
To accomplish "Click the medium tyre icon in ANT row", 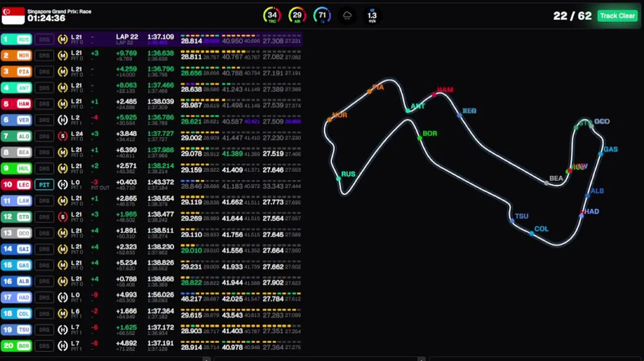I will tap(63, 88).
